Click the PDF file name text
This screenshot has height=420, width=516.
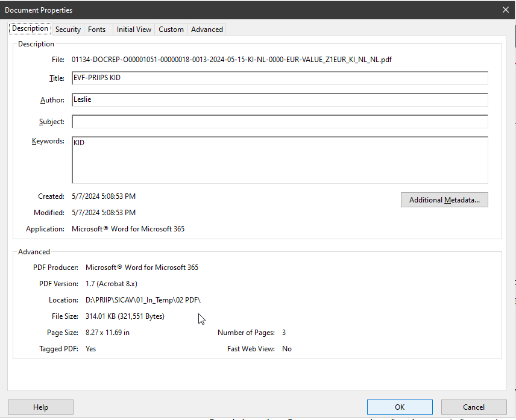pyautogui.click(x=231, y=60)
